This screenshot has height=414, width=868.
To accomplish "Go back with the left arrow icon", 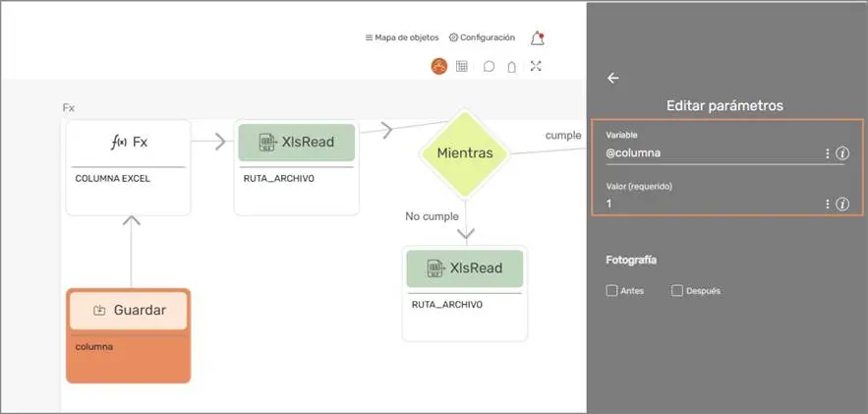I will (x=613, y=79).
